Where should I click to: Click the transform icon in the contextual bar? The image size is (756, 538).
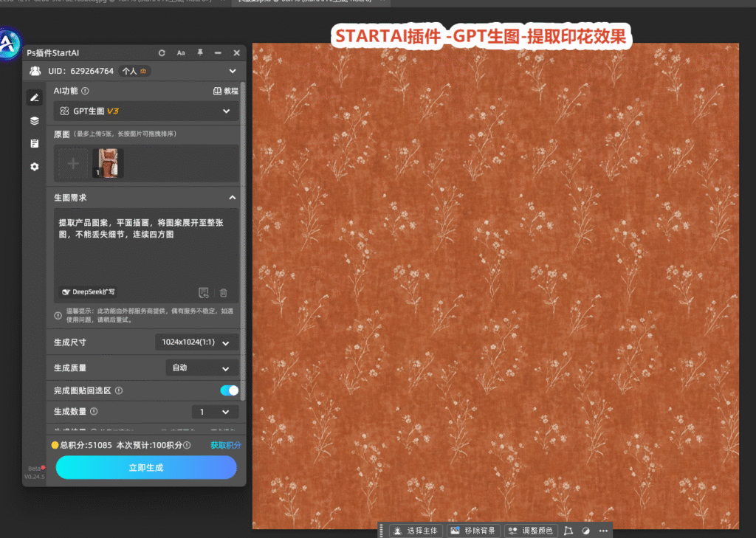(568, 531)
